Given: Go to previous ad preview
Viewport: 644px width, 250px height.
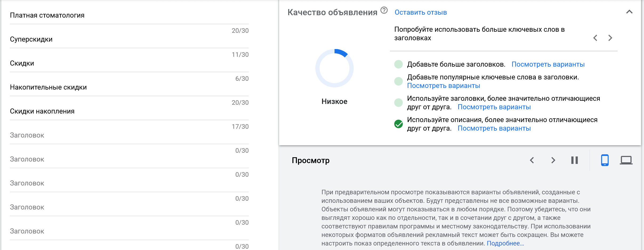Looking at the screenshot, I should [x=532, y=160].
